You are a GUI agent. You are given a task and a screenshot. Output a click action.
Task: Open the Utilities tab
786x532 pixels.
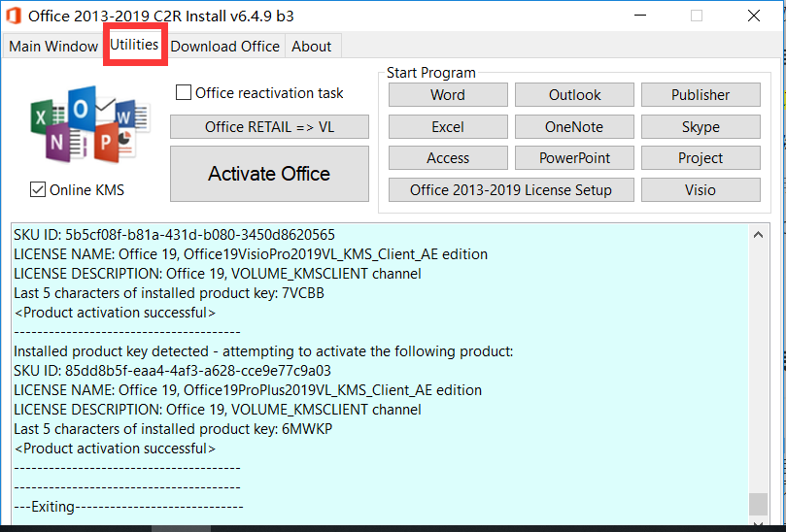134,45
